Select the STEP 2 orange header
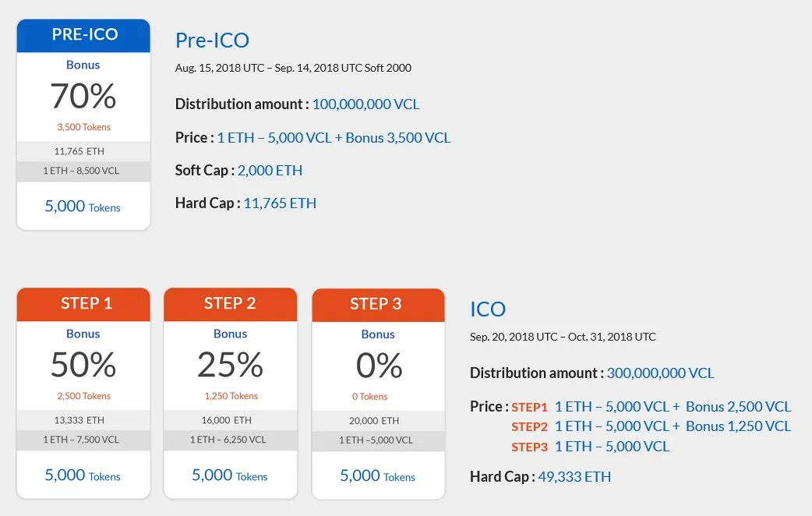This screenshot has width=812, height=516. pyautogui.click(x=231, y=304)
